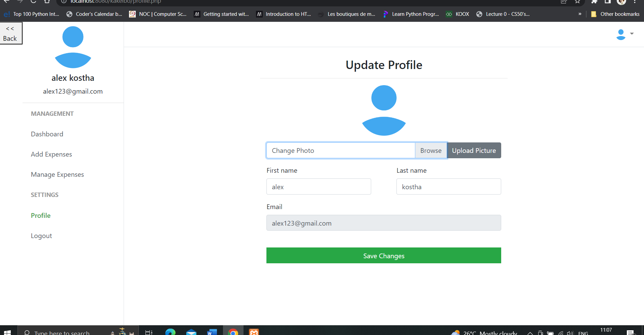Expand hidden bookmarks with the chevron
The width and height of the screenshot is (644, 335).
click(x=580, y=14)
